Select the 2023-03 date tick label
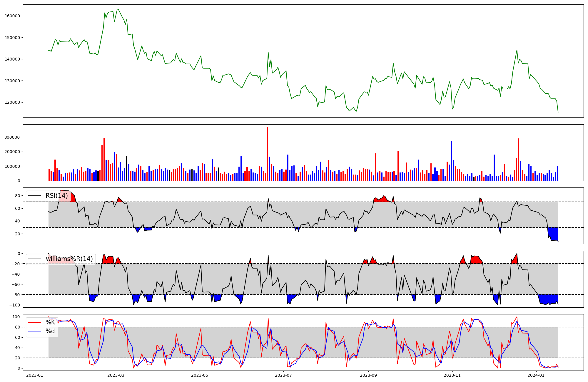This screenshot has width=588, height=382. 116,375
